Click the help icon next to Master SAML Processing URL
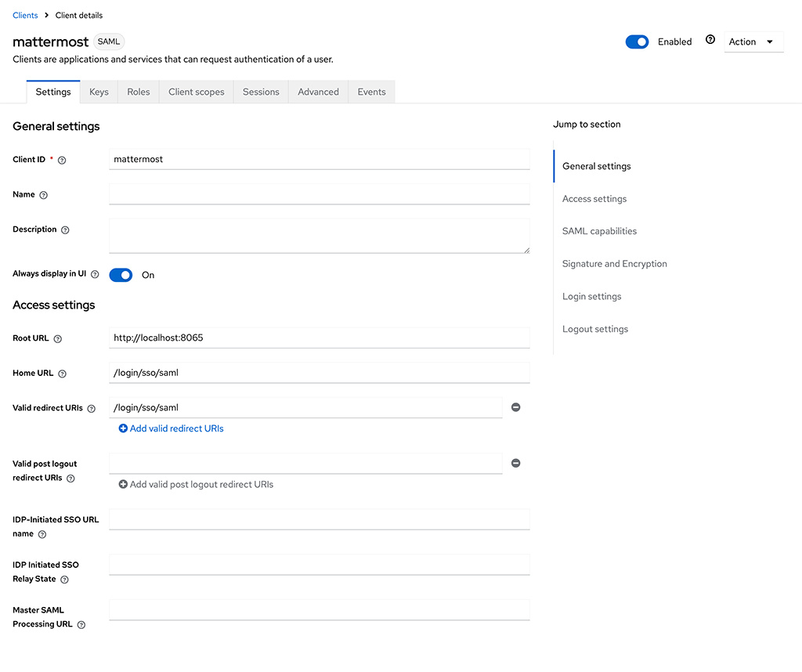 [x=81, y=624]
